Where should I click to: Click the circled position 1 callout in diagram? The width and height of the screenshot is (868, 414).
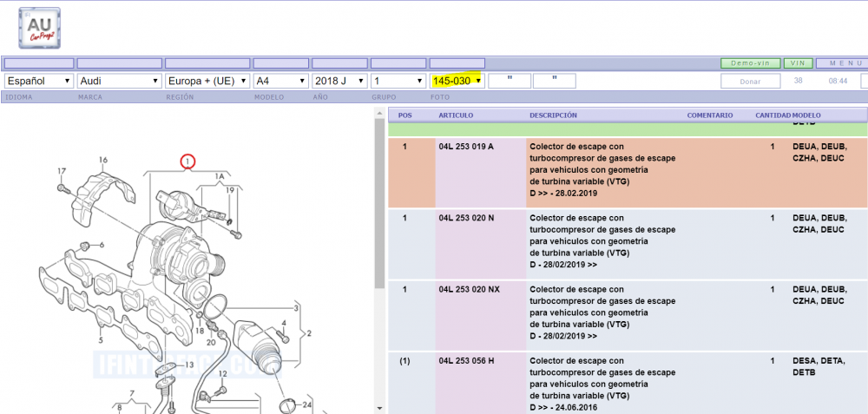pyautogui.click(x=188, y=161)
